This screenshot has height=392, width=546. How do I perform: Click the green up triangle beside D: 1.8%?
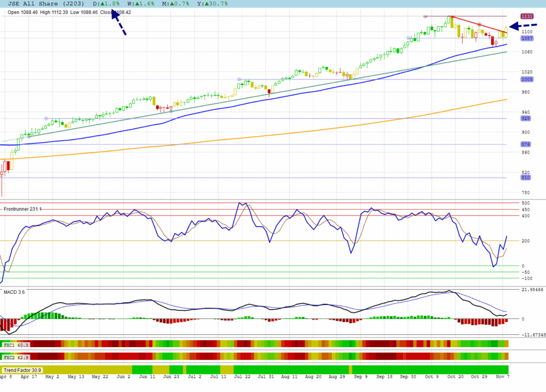pyautogui.click(x=109, y=4)
